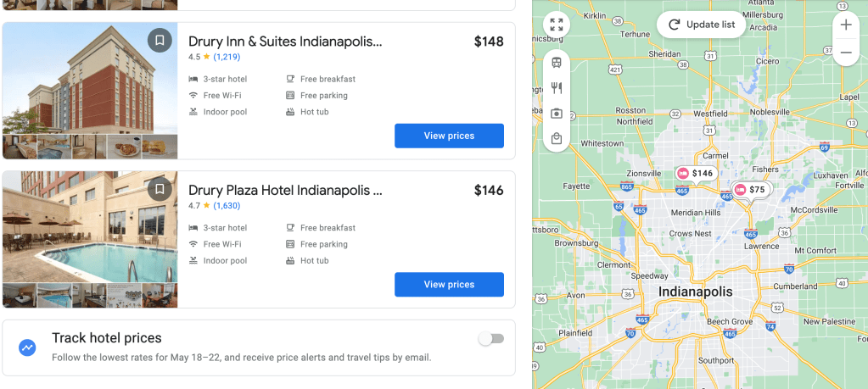Expand the map to fullscreen

(x=557, y=25)
